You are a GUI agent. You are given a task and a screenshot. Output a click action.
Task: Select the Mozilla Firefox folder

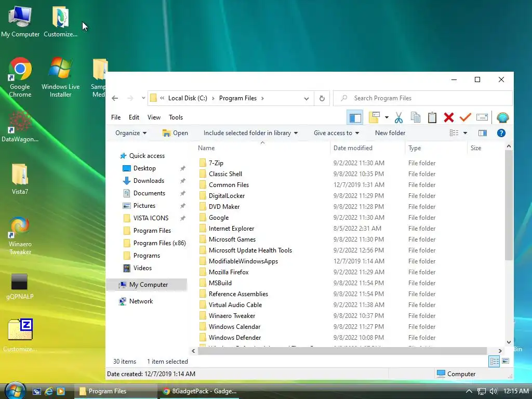click(x=229, y=272)
